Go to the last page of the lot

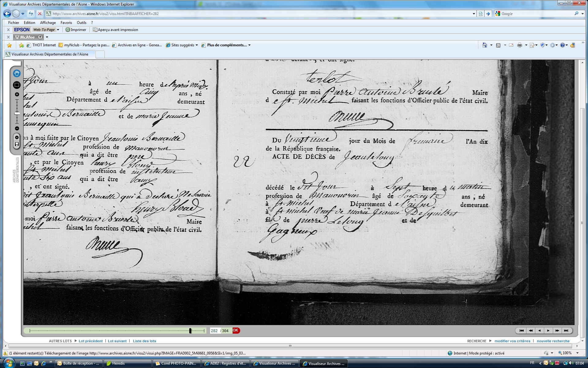click(x=566, y=331)
